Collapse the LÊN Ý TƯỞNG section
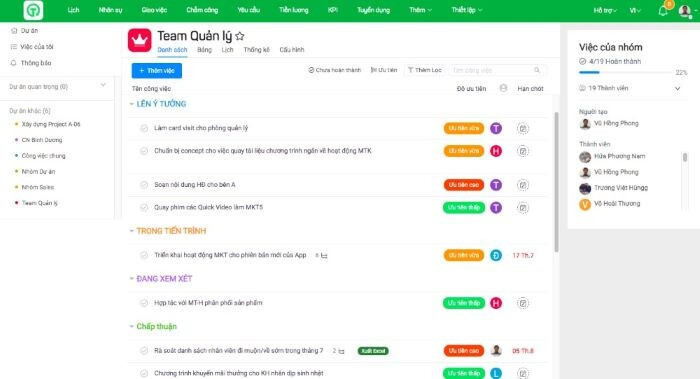The image size is (700, 379). click(x=132, y=104)
